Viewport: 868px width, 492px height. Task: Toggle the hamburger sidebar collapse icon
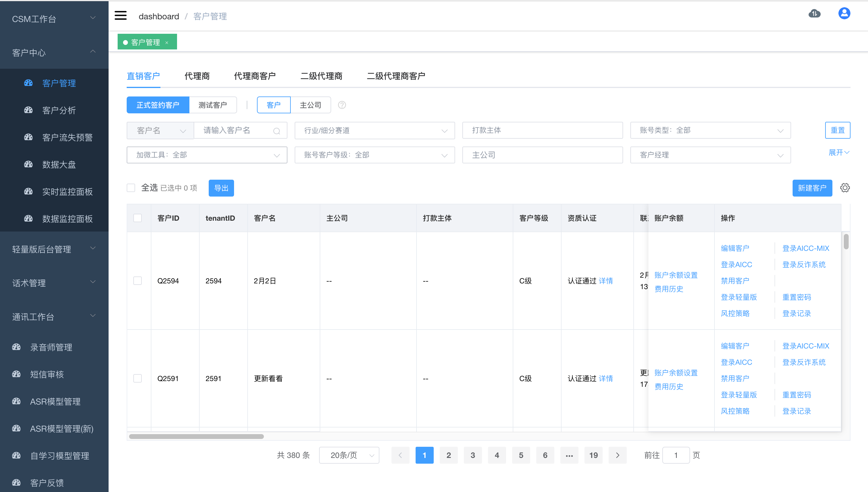[x=121, y=16]
